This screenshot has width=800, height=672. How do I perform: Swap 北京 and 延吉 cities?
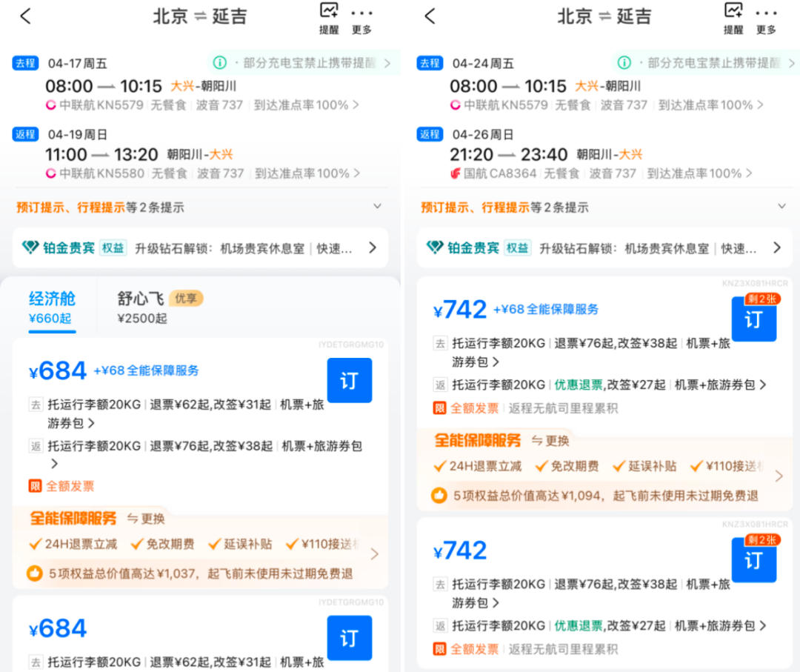coord(200,16)
